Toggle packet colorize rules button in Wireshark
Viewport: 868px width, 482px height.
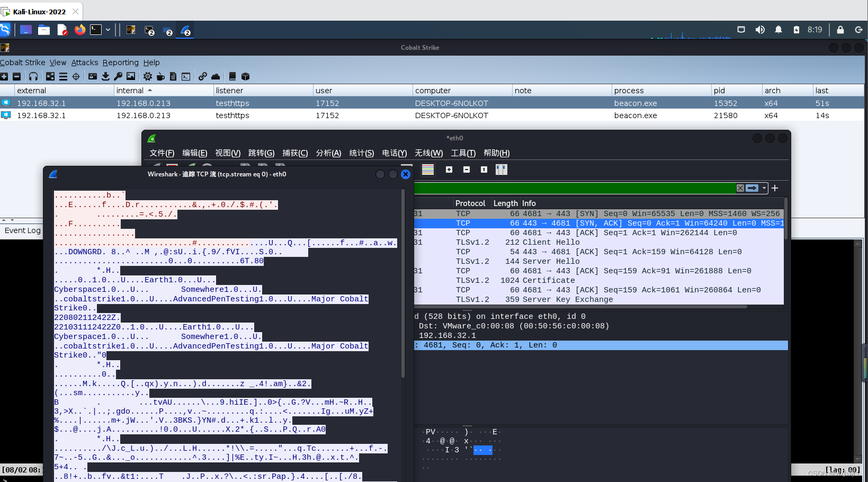tap(428, 169)
